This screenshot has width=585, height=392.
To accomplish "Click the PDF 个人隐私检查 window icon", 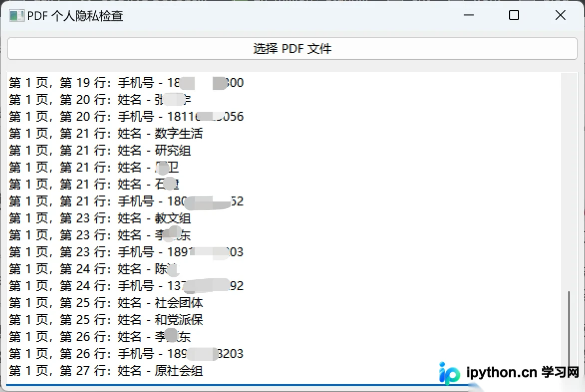I will pos(16,15).
